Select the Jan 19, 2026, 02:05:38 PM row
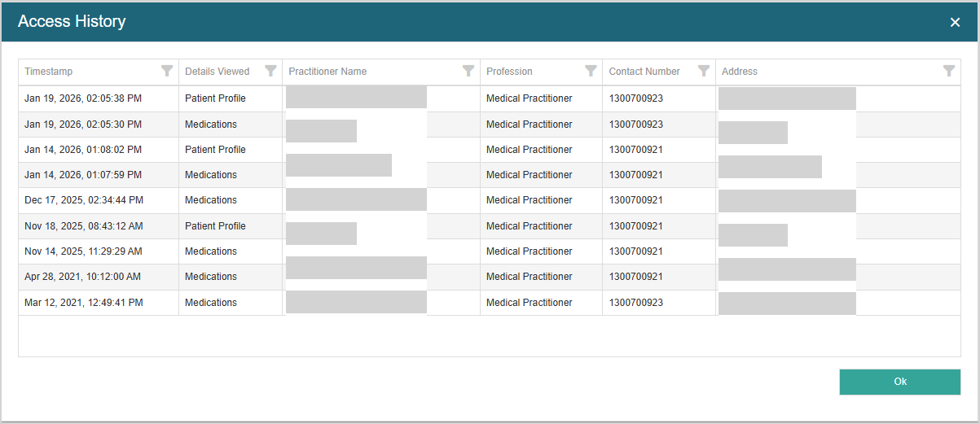This screenshot has height=424, width=980. [x=83, y=98]
